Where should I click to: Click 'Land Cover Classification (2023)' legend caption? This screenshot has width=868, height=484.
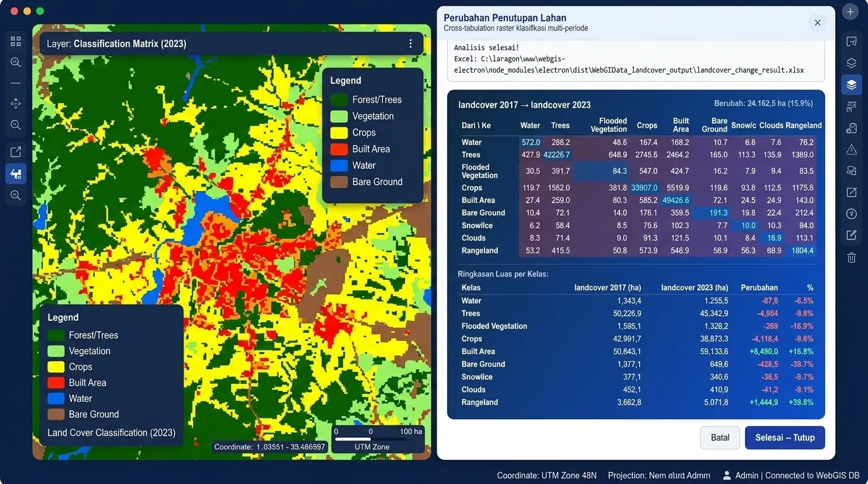coord(112,433)
